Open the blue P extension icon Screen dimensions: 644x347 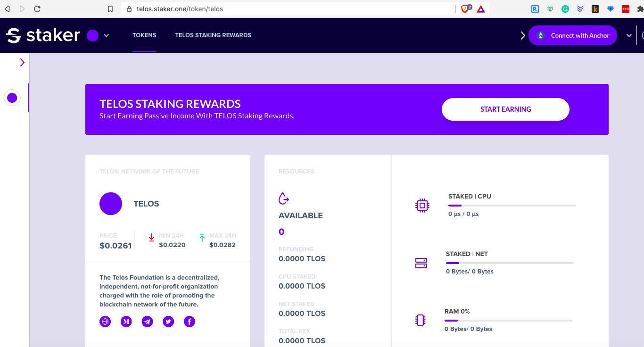(x=535, y=8)
